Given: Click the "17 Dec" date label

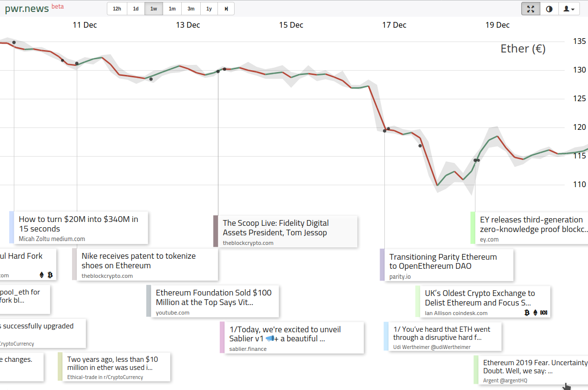Looking at the screenshot, I should (394, 25).
